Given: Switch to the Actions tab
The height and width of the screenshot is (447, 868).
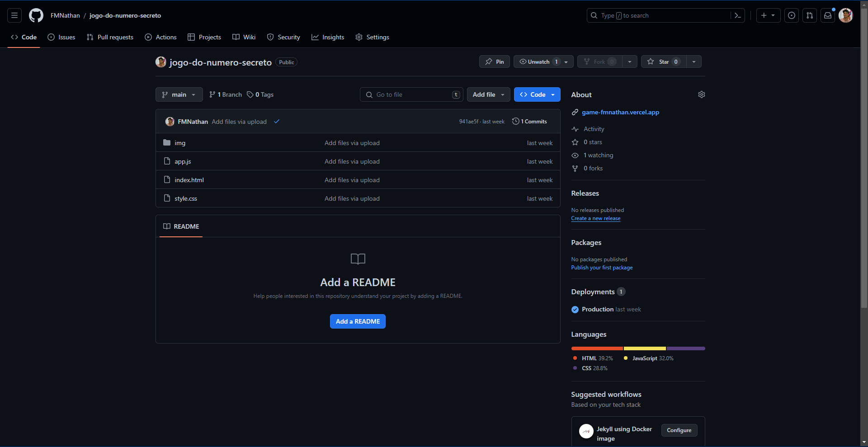Looking at the screenshot, I should [160, 37].
